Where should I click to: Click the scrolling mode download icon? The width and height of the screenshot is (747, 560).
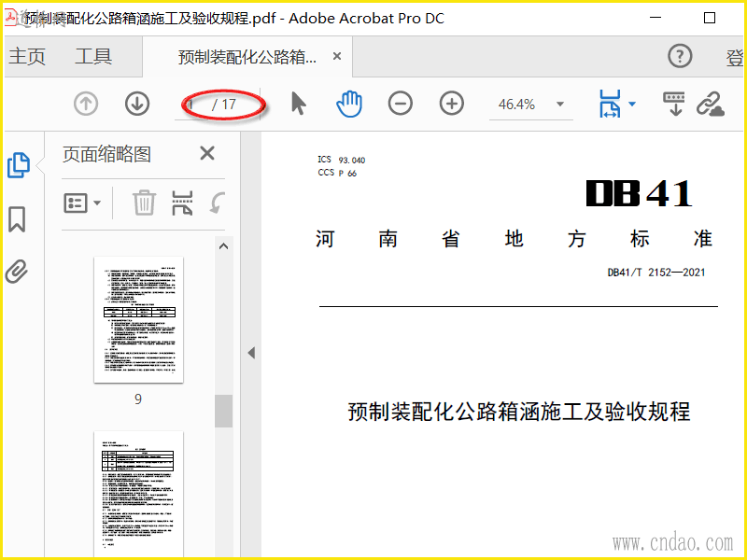pos(674,104)
